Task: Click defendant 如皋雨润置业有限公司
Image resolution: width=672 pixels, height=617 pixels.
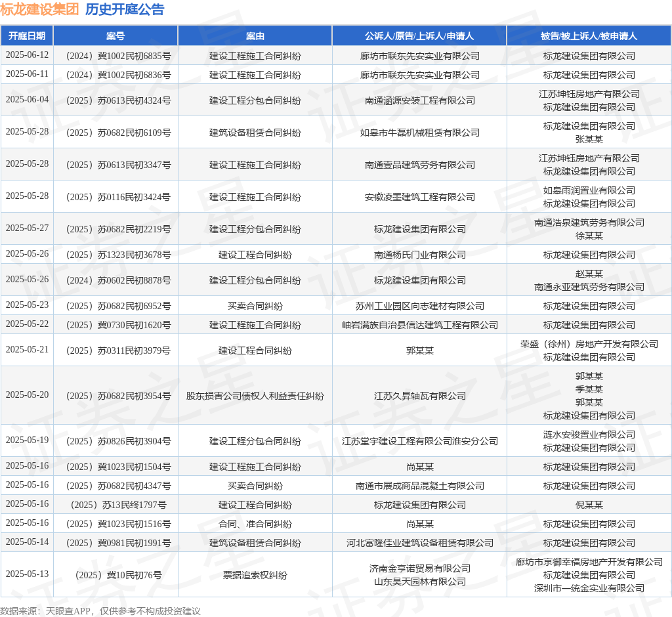Action: point(589,190)
